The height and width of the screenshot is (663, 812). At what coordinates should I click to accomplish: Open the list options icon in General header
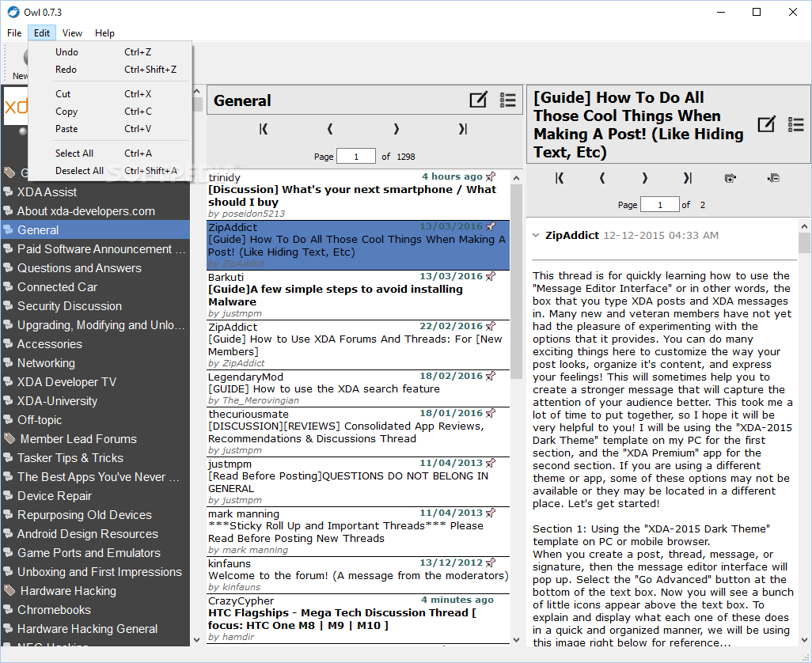coord(507,100)
